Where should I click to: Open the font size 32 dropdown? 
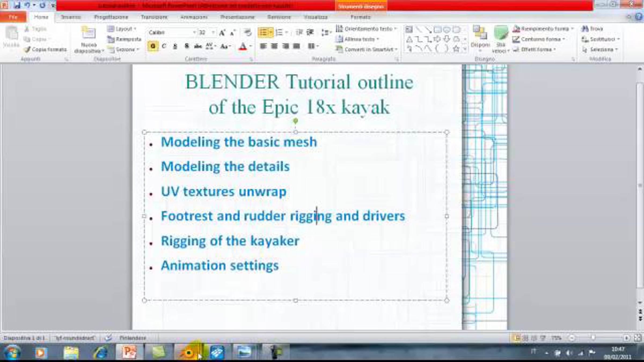pos(213,32)
